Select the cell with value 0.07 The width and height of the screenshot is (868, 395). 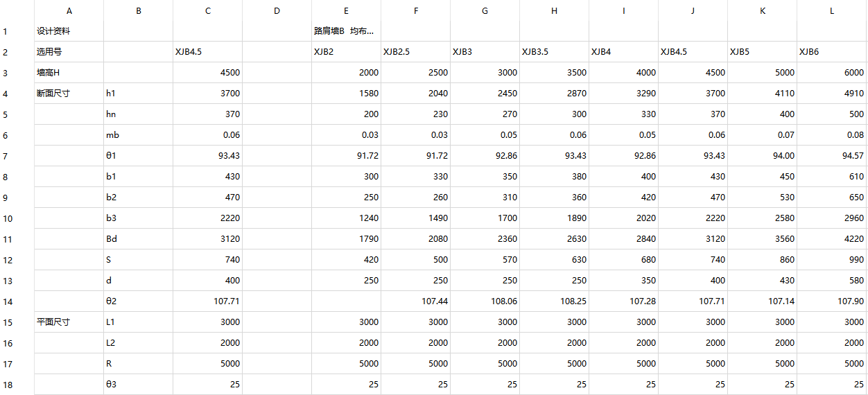pyautogui.click(x=762, y=135)
